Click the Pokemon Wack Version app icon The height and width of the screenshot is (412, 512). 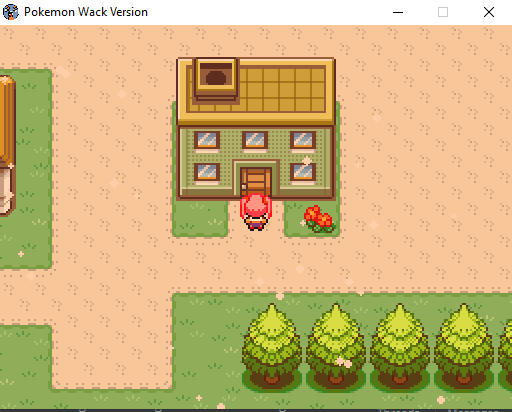[x=10, y=12]
